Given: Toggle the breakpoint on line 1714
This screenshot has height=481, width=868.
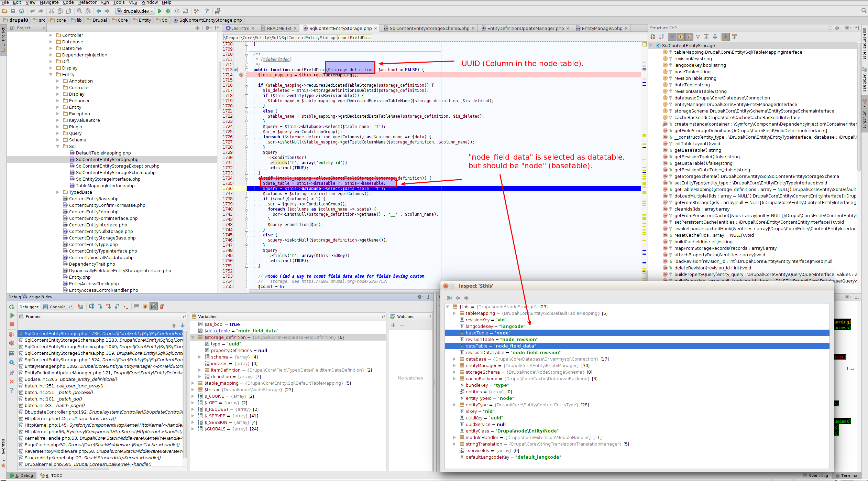Looking at the screenshot, I should (x=241, y=75).
